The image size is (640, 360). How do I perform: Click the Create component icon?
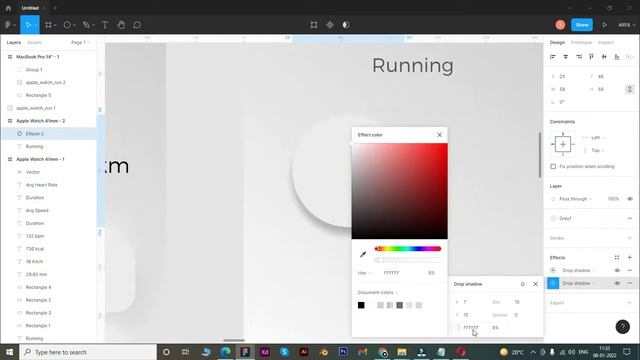(x=330, y=25)
